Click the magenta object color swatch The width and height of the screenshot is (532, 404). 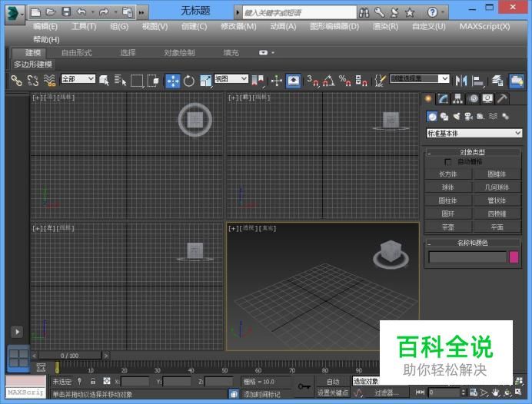[514, 257]
